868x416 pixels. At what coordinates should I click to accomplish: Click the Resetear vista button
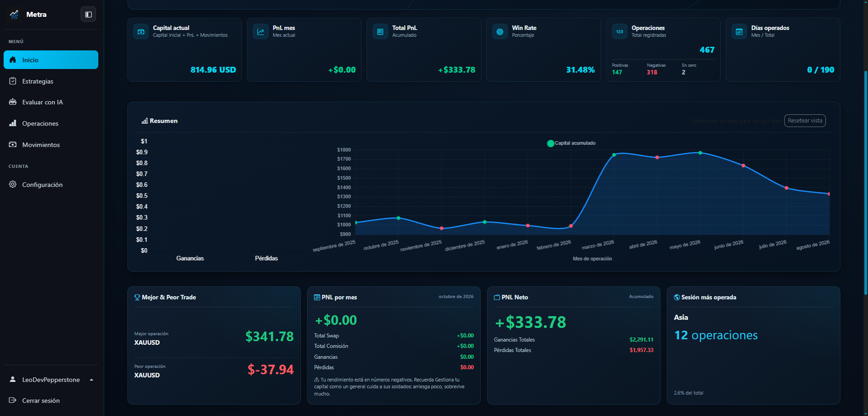pos(805,121)
